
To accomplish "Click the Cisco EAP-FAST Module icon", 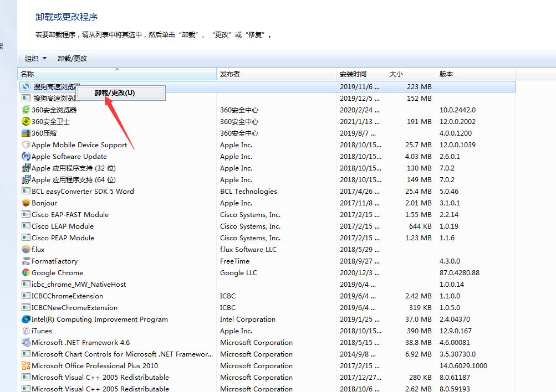I will tap(26, 214).
